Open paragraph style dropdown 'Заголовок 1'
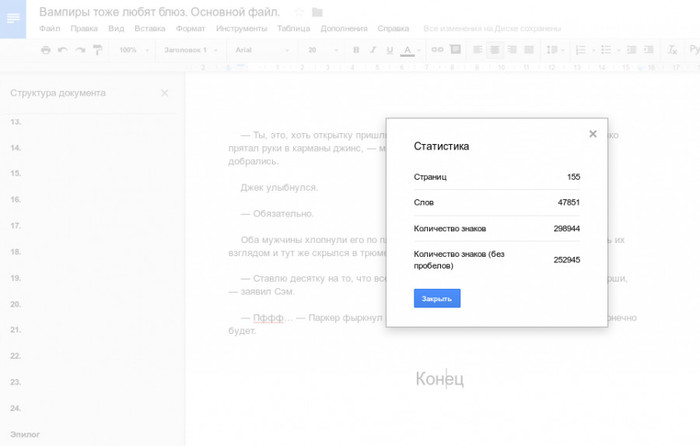 (x=191, y=50)
